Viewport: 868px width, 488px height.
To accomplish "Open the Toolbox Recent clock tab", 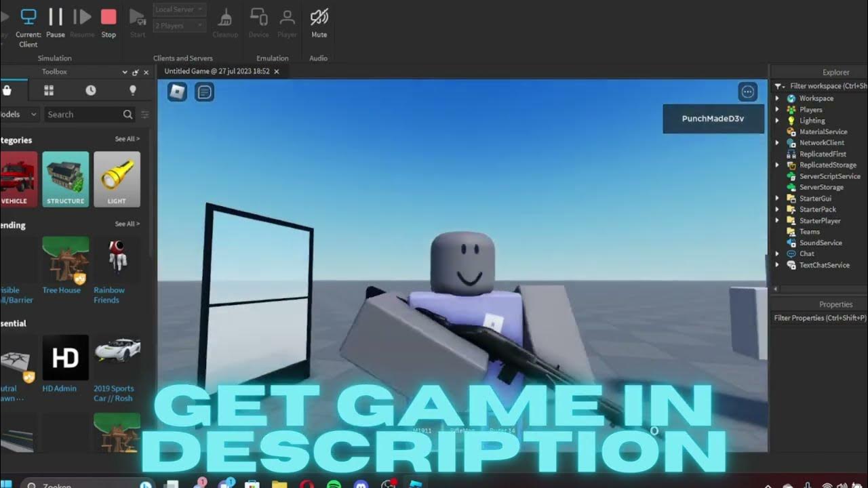I will (x=91, y=90).
